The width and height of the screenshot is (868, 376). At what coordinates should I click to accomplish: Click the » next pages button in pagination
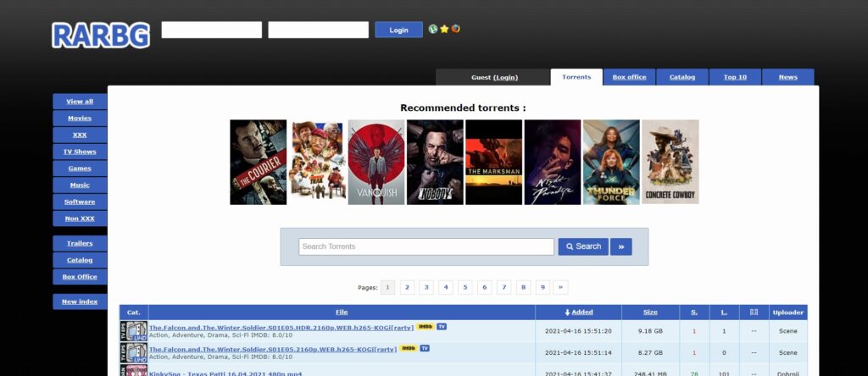point(561,288)
